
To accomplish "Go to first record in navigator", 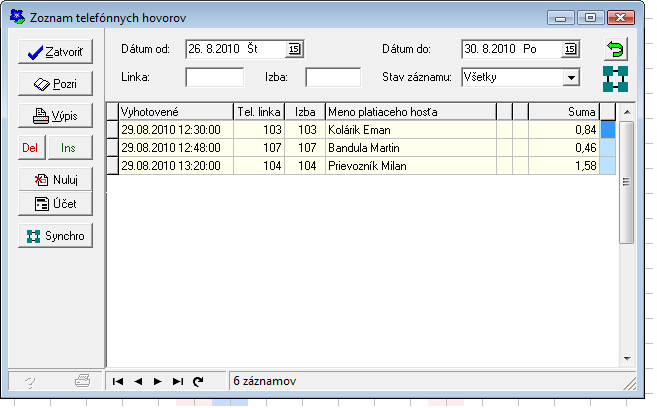I will [119, 381].
